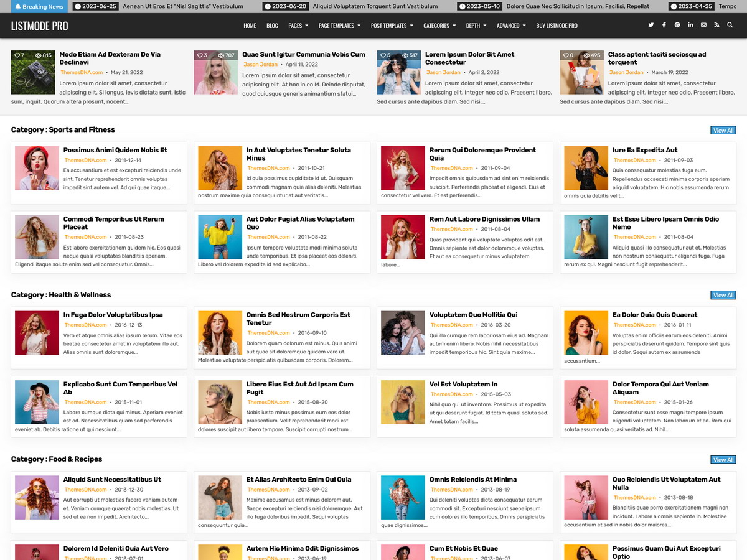Open ticker headline Aliquid Voluptatem Torquent Sunt Vestibulum
This screenshot has width=747, height=560.
tap(375, 6)
